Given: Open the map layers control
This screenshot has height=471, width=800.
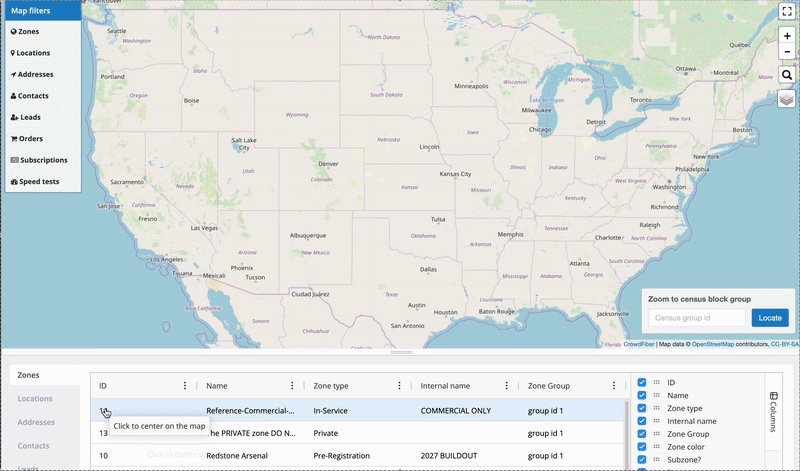Looking at the screenshot, I should click(x=787, y=98).
